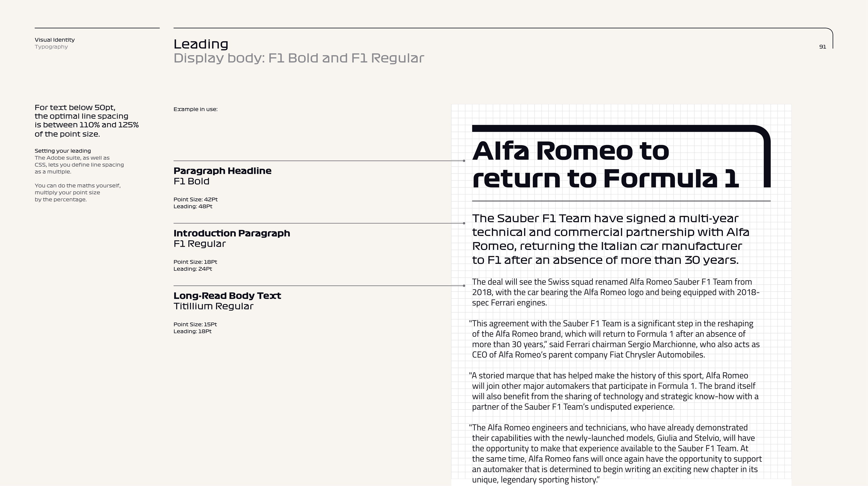The image size is (868, 486).
Task: Click the "Example in use:" label
Action: (196, 109)
